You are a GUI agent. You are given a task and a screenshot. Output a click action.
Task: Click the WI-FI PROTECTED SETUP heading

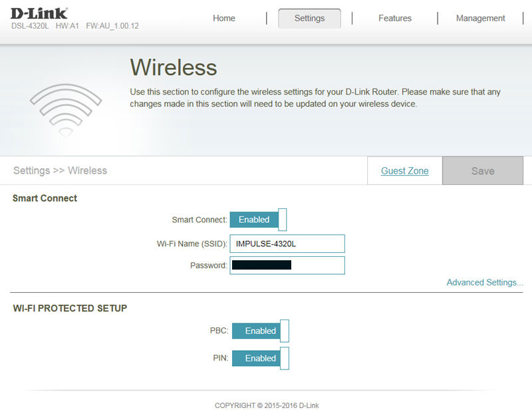click(70, 308)
